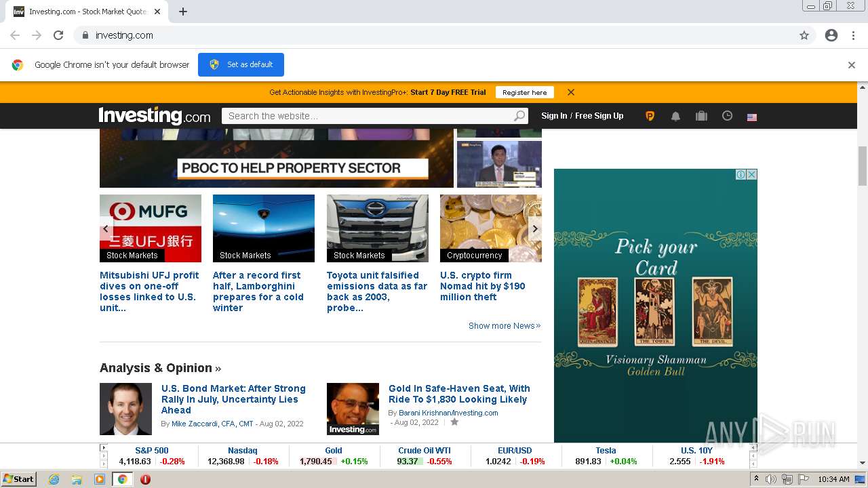Click the Register here button
The image size is (868, 488).
point(524,92)
